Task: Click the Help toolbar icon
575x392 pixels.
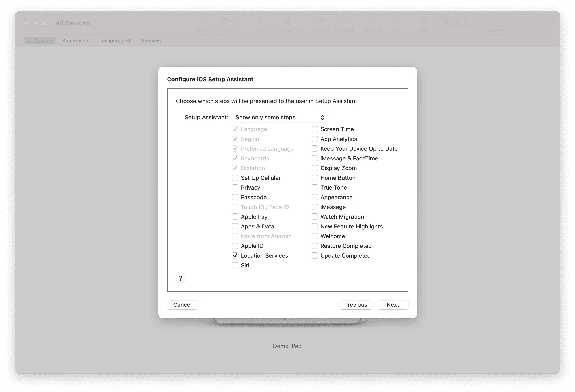Action: 425,21
